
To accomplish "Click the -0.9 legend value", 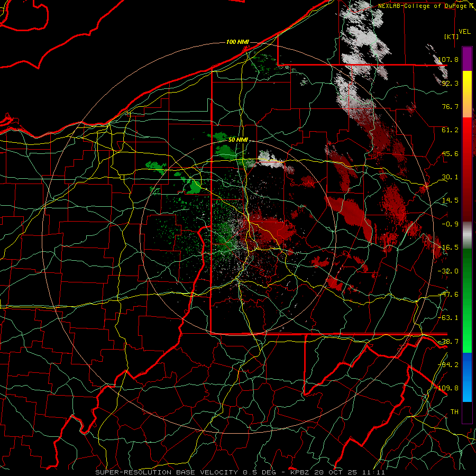I will [450, 224].
